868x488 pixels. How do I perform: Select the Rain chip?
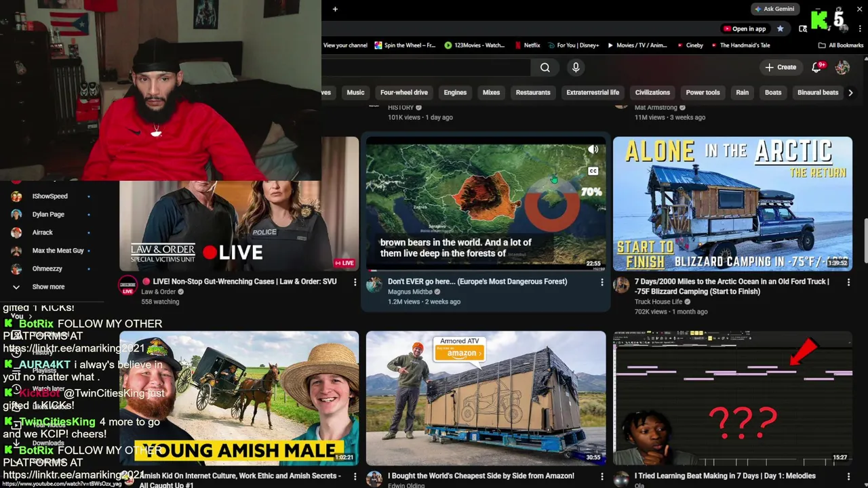(743, 92)
